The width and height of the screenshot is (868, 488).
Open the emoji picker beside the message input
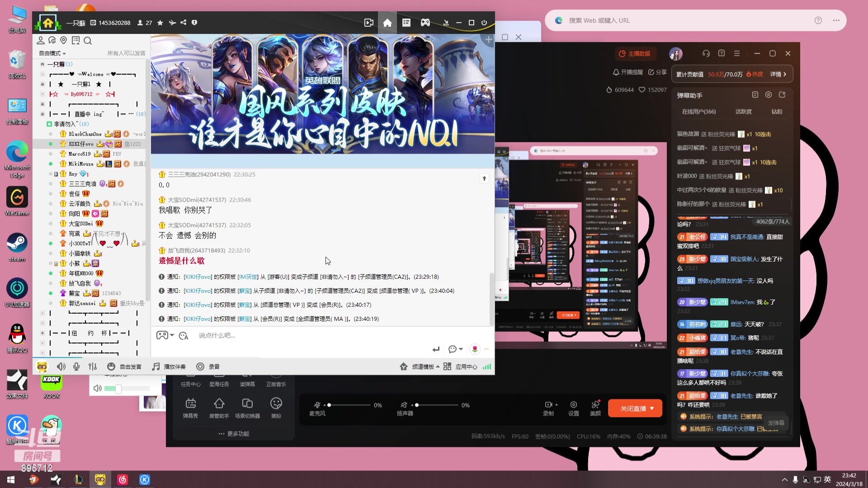[x=183, y=336]
